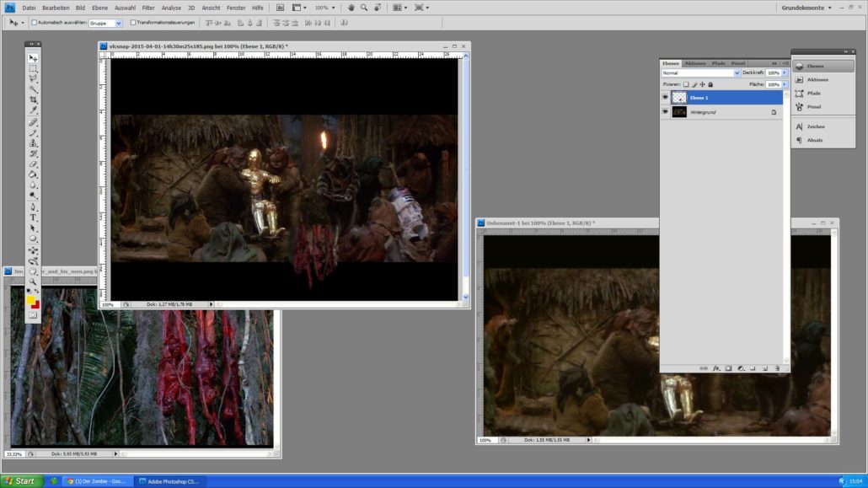Screen dimensions: 868x488
Task: Open the Fenster menu
Action: tap(236, 8)
